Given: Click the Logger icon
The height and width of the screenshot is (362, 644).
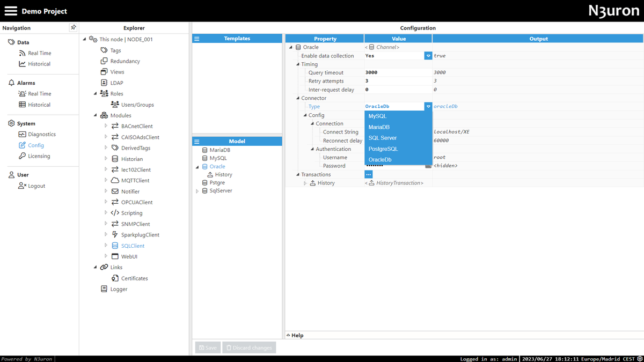Looking at the screenshot, I should click(104, 289).
